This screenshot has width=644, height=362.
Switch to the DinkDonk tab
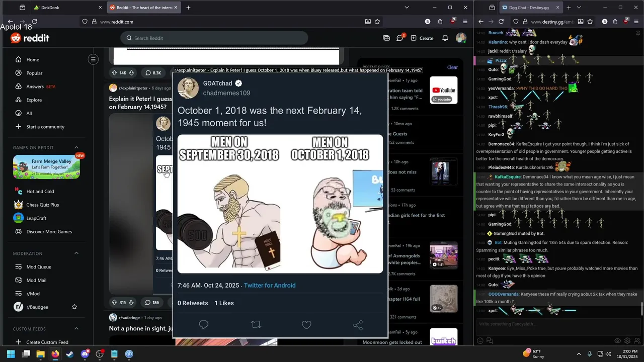point(67,8)
